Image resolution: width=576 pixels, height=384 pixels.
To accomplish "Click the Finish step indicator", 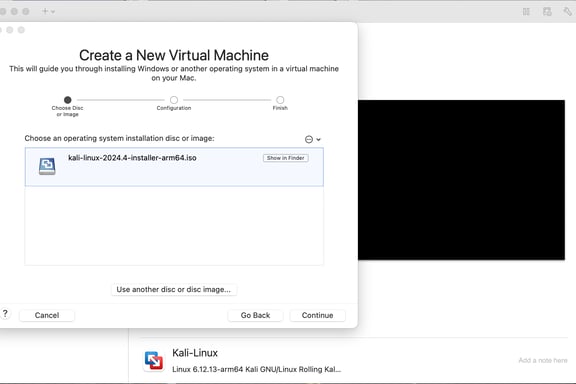I will point(280,100).
